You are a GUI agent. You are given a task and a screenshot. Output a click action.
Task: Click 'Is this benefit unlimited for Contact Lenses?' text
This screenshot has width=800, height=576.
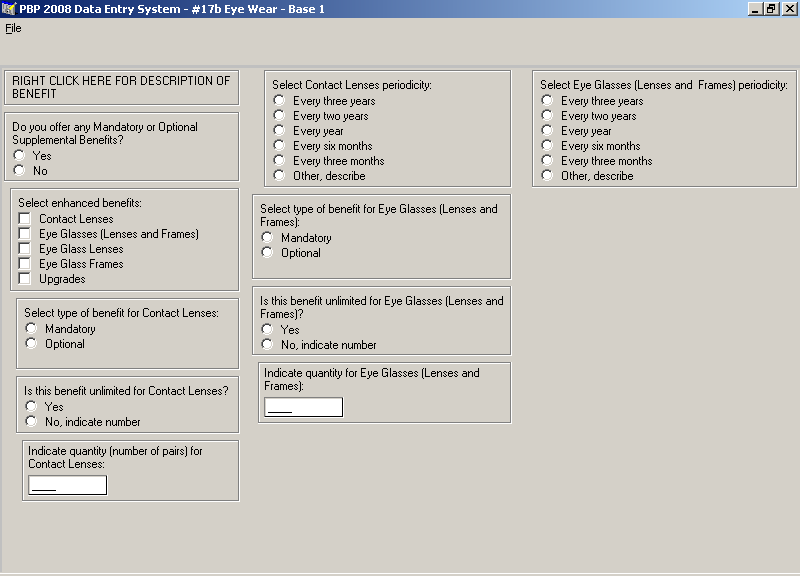(126, 391)
